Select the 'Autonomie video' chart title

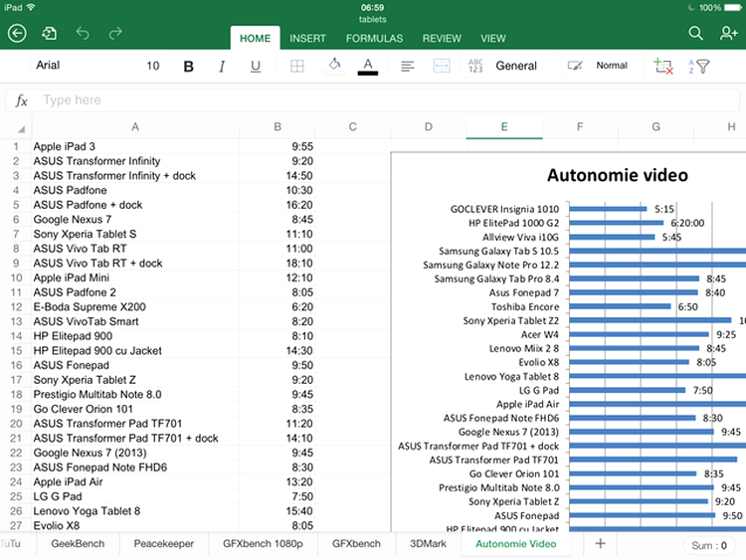pyautogui.click(x=617, y=175)
